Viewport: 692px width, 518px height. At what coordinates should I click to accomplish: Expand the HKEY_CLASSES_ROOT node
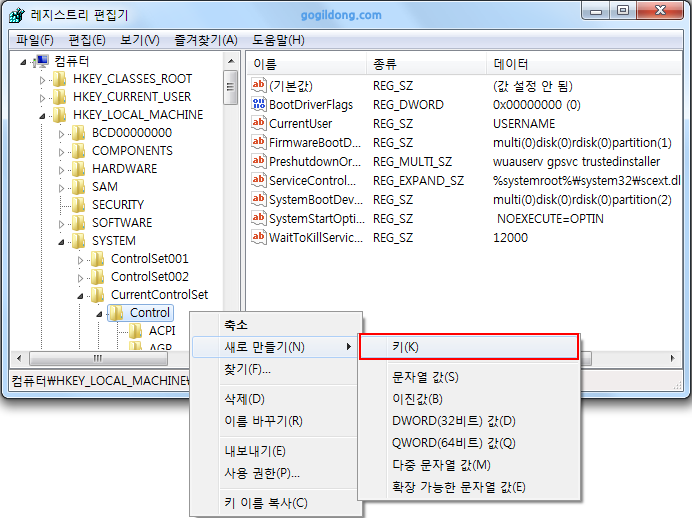pyautogui.click(x=42, y=80)
